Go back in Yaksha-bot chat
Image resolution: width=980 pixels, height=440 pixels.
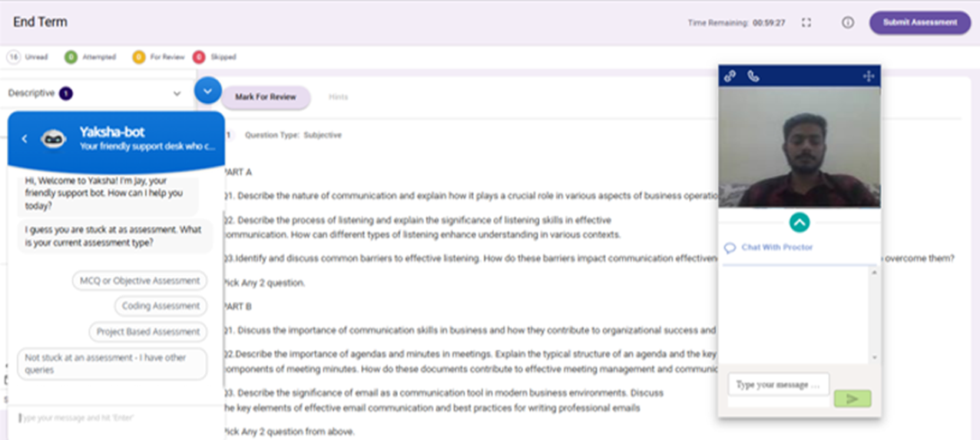[x=25, y=138]
